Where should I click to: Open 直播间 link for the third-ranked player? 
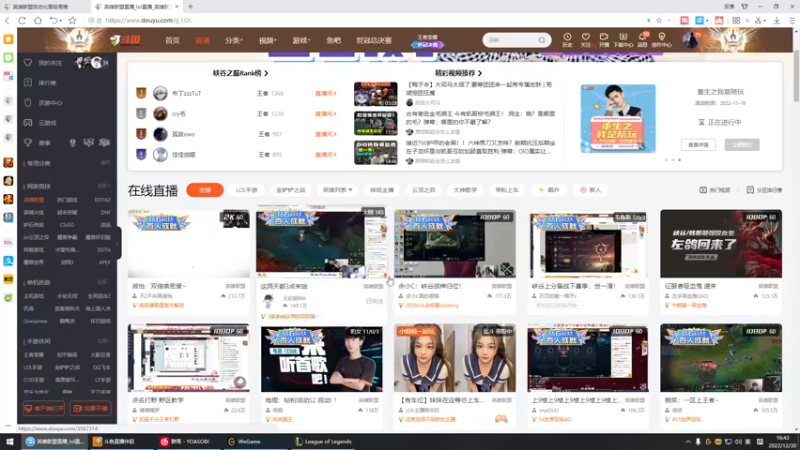[x=326, y=134]
